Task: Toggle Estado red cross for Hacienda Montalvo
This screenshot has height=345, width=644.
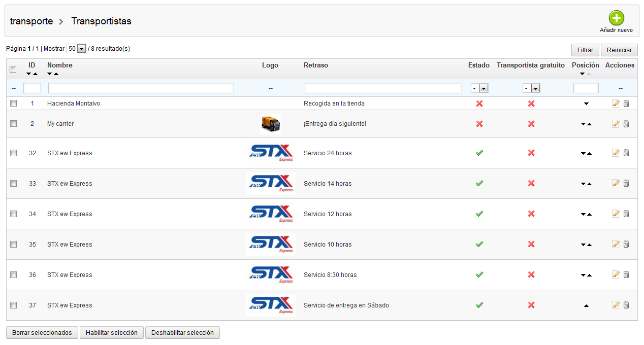Action: point(479,103)
